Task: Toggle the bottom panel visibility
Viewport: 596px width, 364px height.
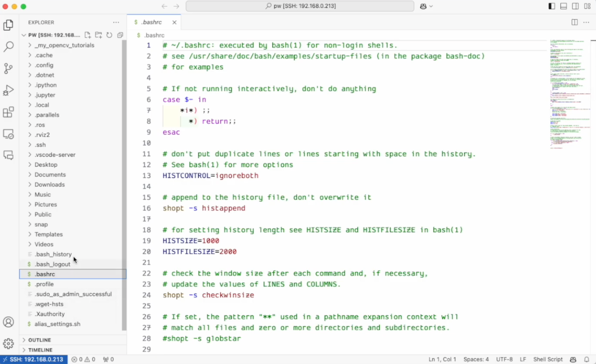Action: (563, 6)
